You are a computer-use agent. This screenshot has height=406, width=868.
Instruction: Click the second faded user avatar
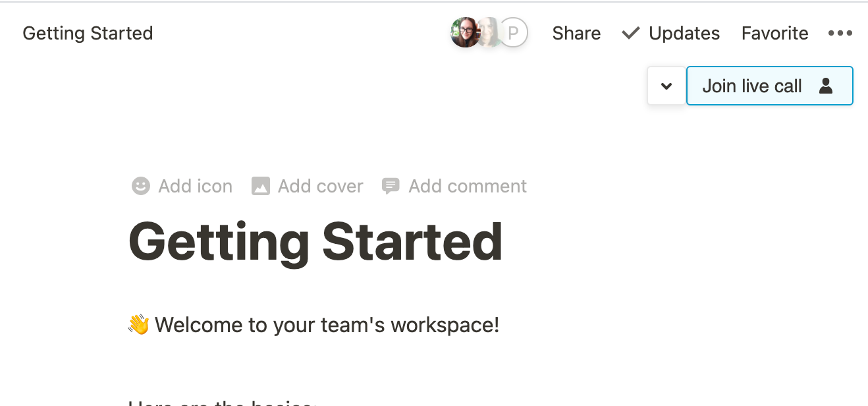490,32
